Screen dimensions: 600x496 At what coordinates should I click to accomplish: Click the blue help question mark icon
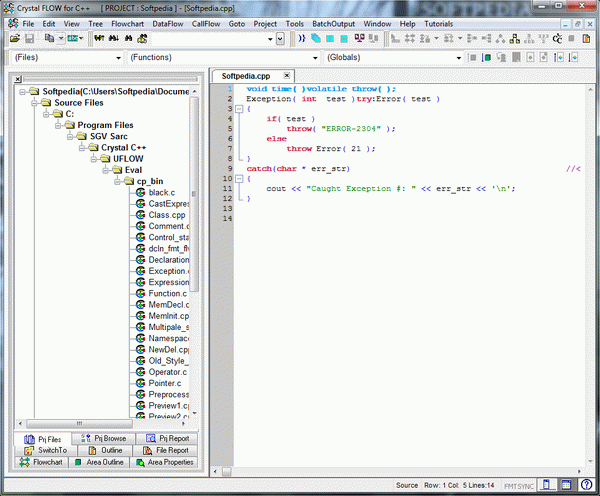coord(586,485)
